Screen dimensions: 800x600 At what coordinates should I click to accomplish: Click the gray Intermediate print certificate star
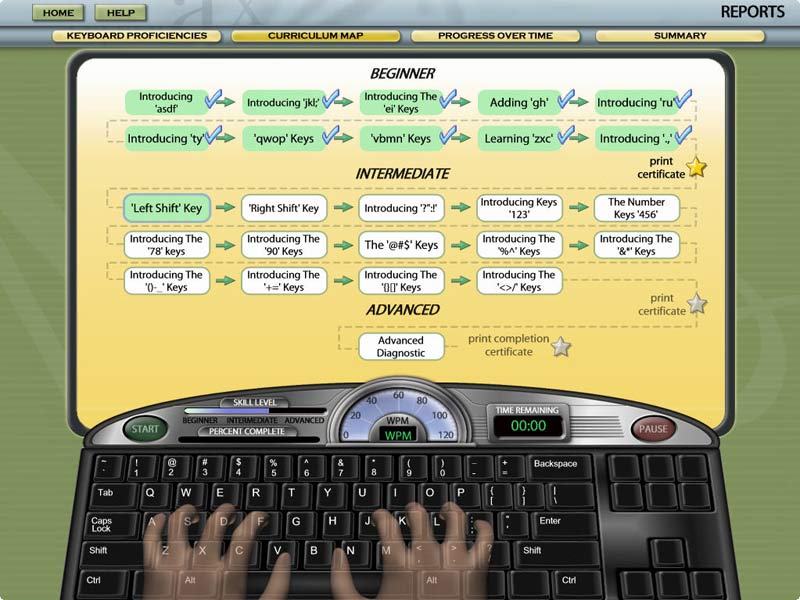[697, 304]
